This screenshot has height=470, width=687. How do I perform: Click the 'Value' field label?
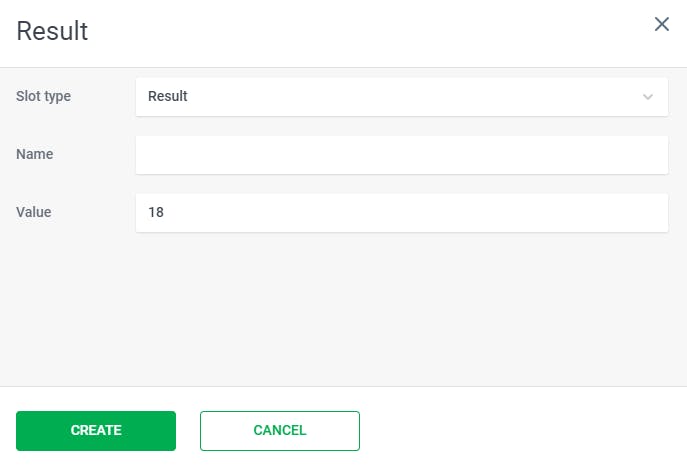(x=34, y=213)
